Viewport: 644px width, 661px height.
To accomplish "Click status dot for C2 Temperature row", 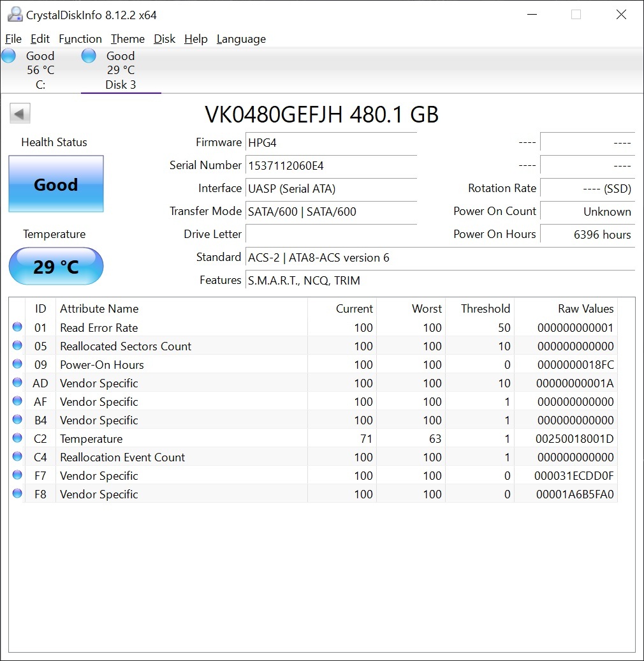I will coord(17,438).
